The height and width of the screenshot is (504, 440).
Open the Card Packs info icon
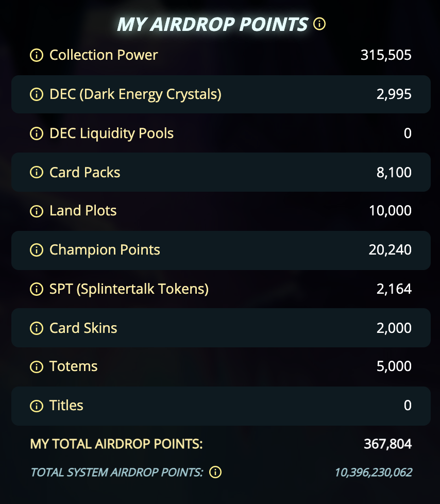[37, 172]
